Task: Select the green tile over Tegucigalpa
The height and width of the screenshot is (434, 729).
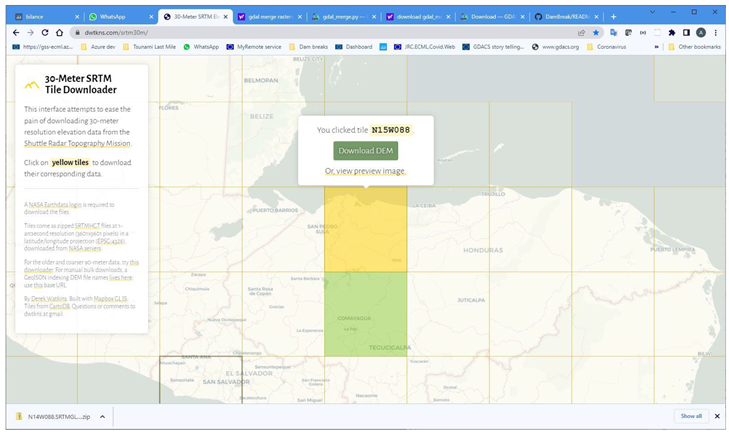Action: (x=365, y=314)
